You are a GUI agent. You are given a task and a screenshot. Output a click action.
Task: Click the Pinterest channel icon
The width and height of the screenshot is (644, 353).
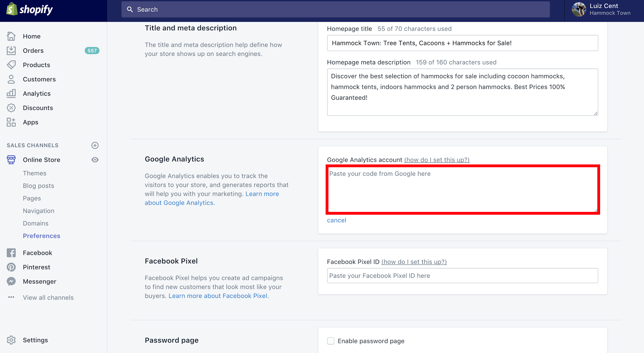tap(11, 267)
